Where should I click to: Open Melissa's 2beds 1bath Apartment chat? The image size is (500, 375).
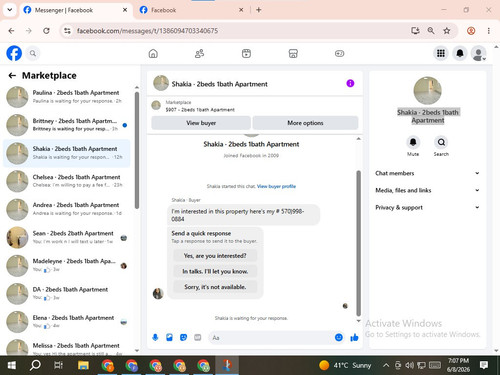click(67, 347)
